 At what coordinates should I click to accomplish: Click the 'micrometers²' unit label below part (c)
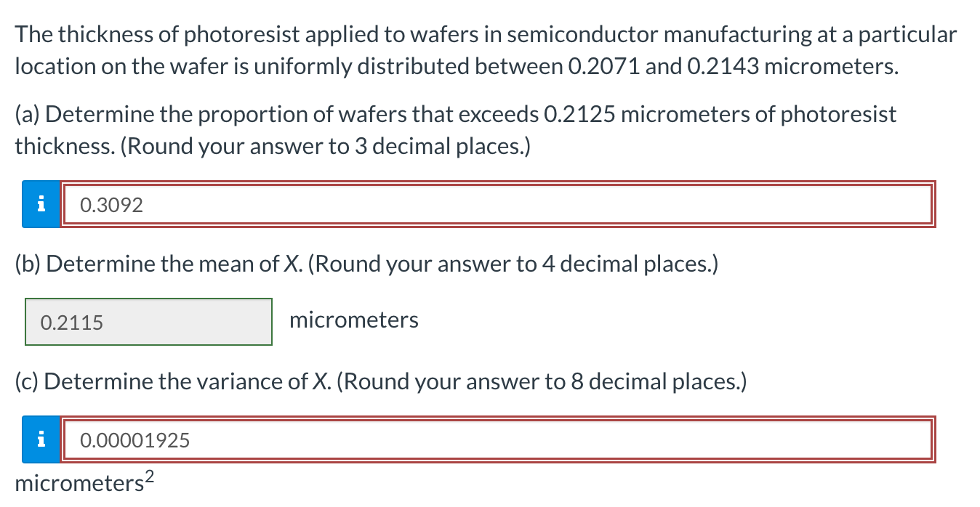pos(79,482)
